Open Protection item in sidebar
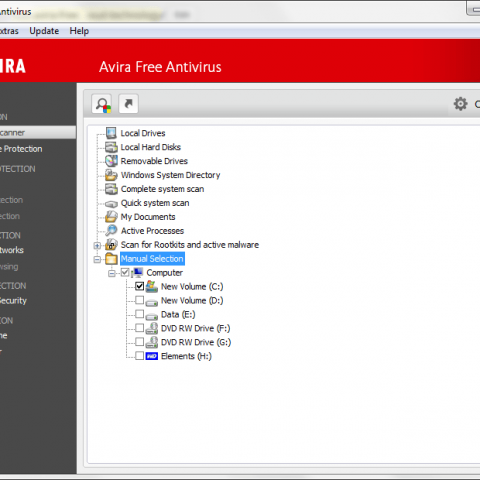This screenshot has height=480, width=480. click(22, 149)
